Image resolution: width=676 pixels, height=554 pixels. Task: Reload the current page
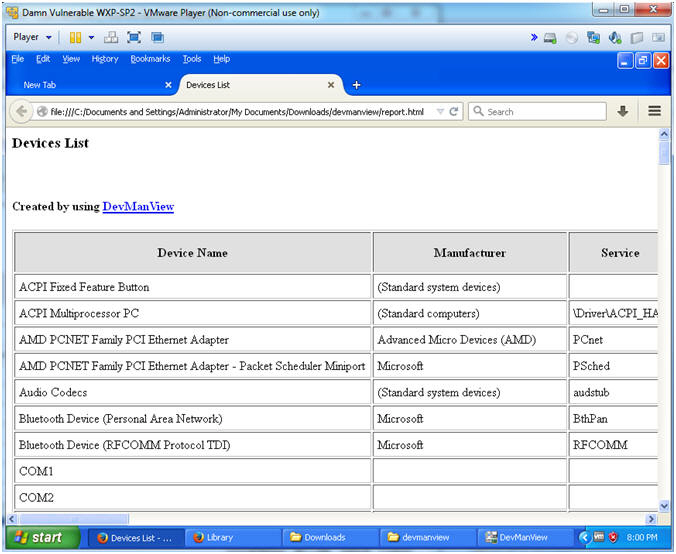454,112
